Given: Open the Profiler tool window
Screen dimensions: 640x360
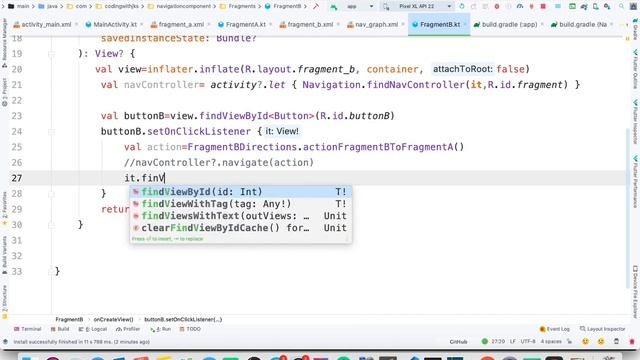Looking at the screenshot, I should click(128, 329).
